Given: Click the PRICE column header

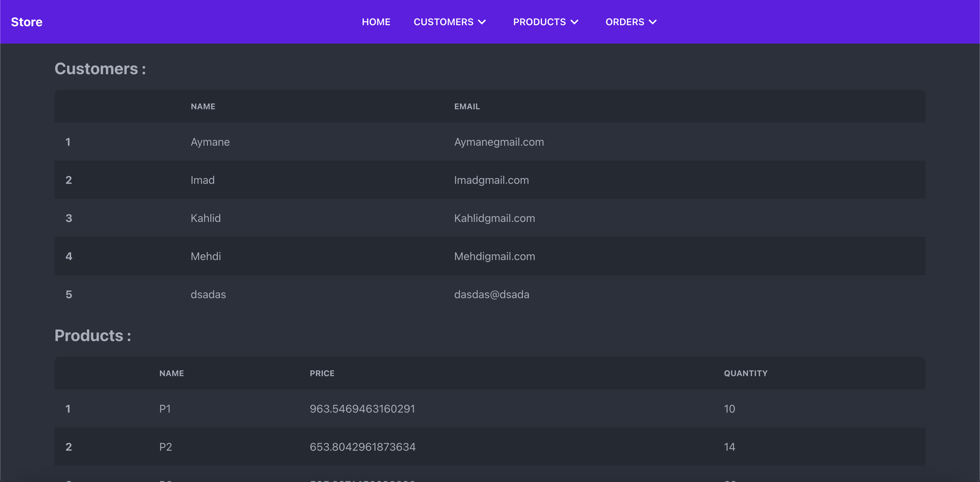Looking at the screenshot, I should click(322, 373).
